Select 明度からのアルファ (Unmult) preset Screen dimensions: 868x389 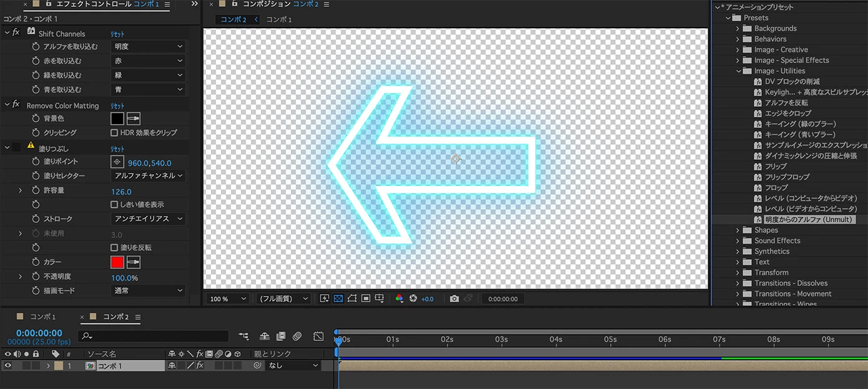[808, 220]
